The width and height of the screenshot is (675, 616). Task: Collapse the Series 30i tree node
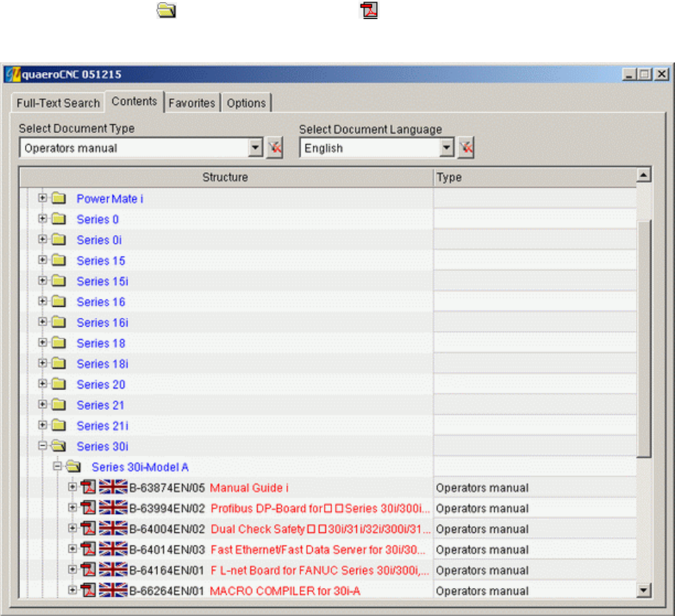42,446
